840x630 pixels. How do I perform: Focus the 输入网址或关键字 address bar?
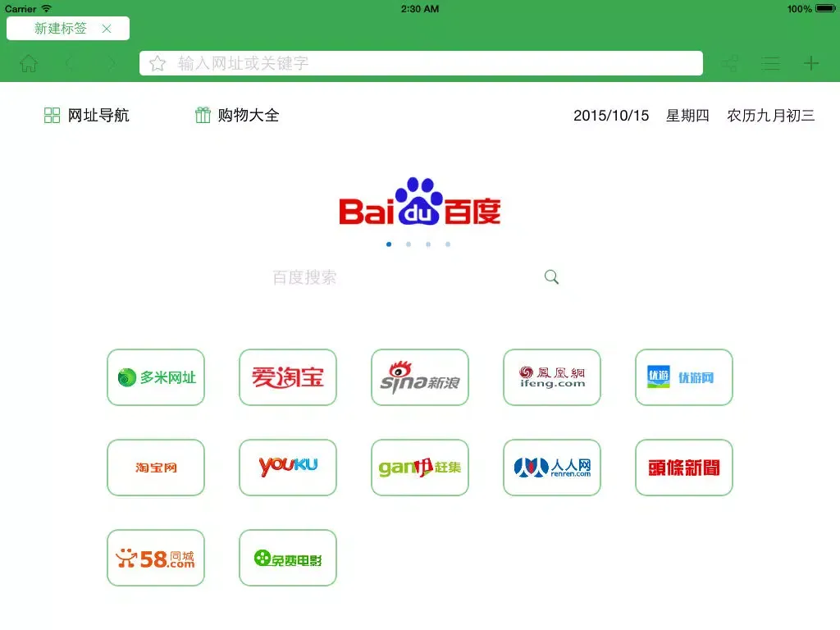tap(421, 63)
